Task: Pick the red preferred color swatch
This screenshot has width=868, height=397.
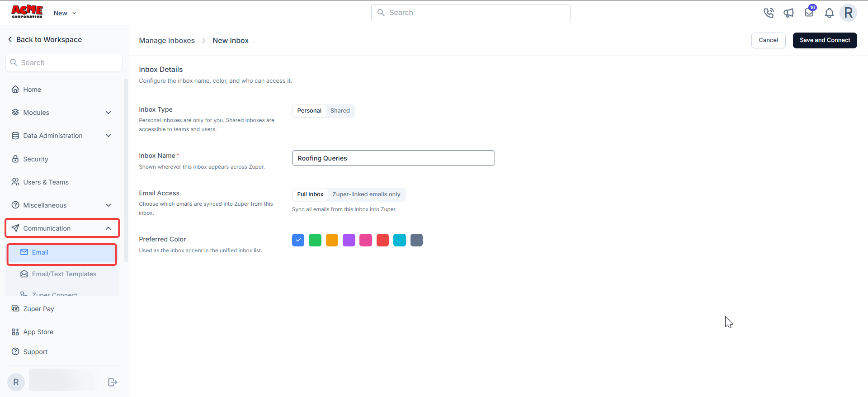Action: (x=382, y=240)
